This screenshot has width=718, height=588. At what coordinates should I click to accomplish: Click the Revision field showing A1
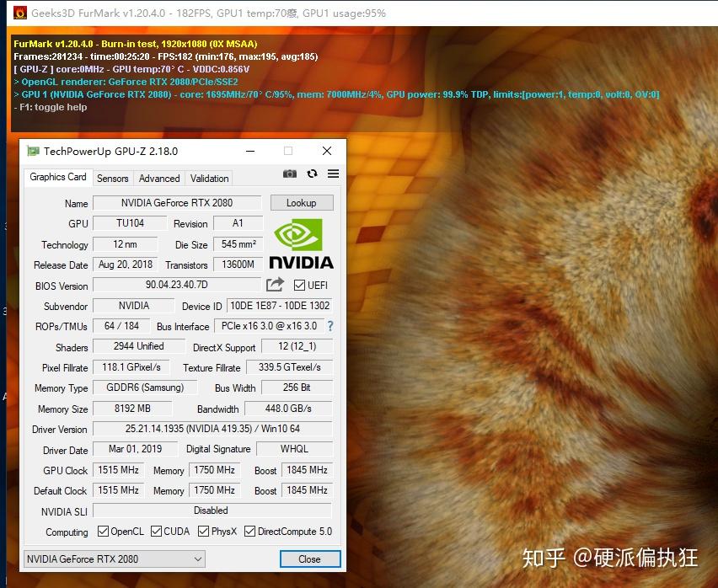click(x=238, y=223)
